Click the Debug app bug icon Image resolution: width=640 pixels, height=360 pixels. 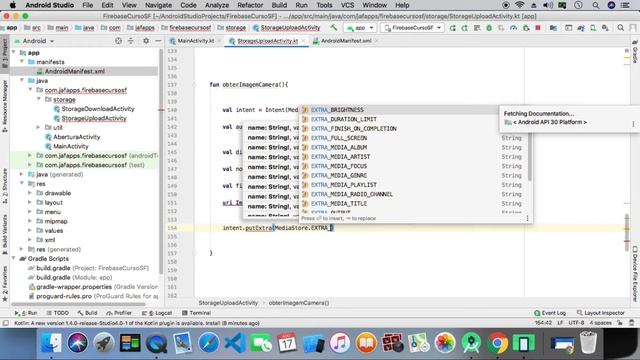(489, 28)
